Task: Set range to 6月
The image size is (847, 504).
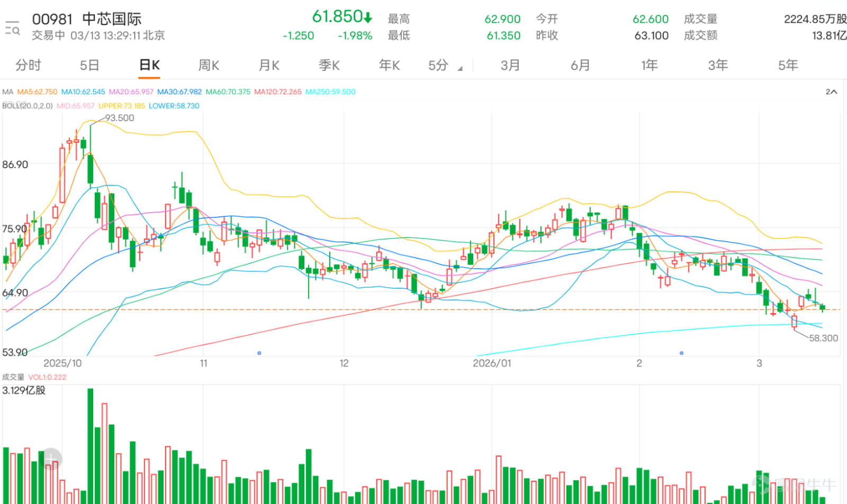Action: click(x=580, y=65)
